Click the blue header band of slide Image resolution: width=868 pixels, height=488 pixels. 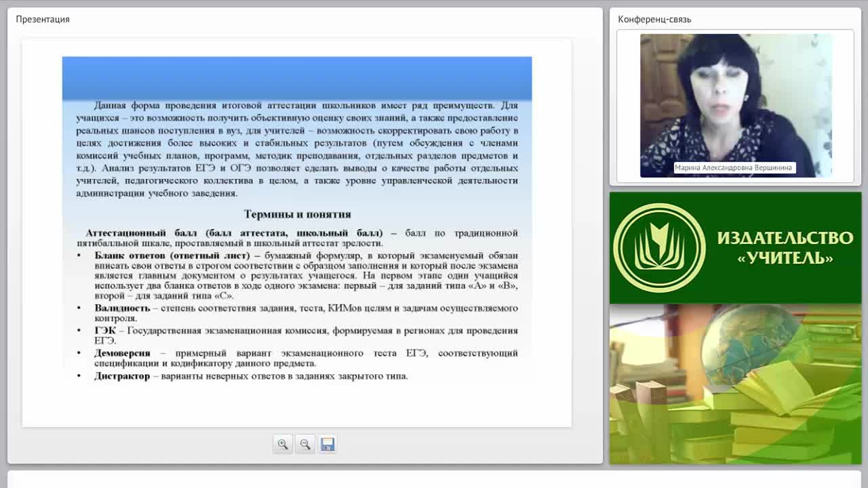(297, 77)
